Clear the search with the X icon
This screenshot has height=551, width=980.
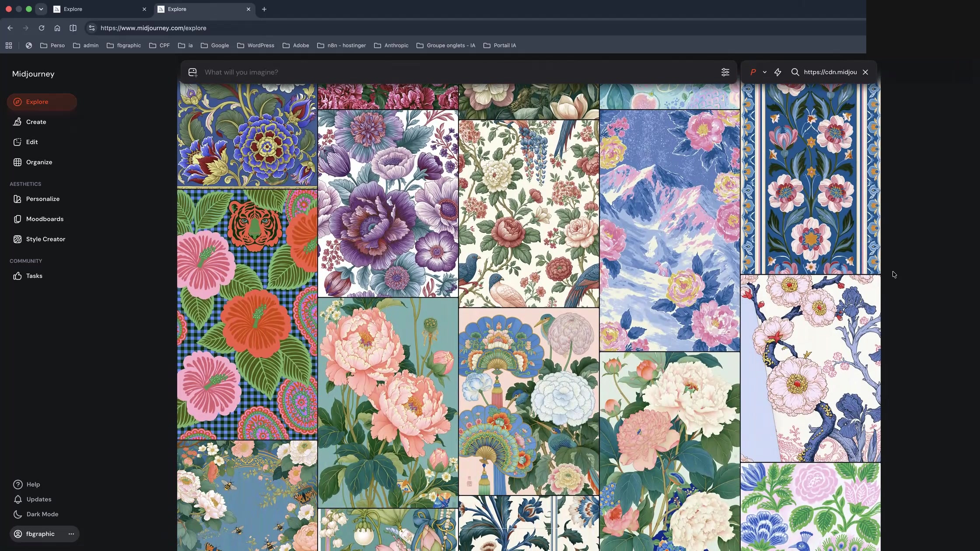865,72
